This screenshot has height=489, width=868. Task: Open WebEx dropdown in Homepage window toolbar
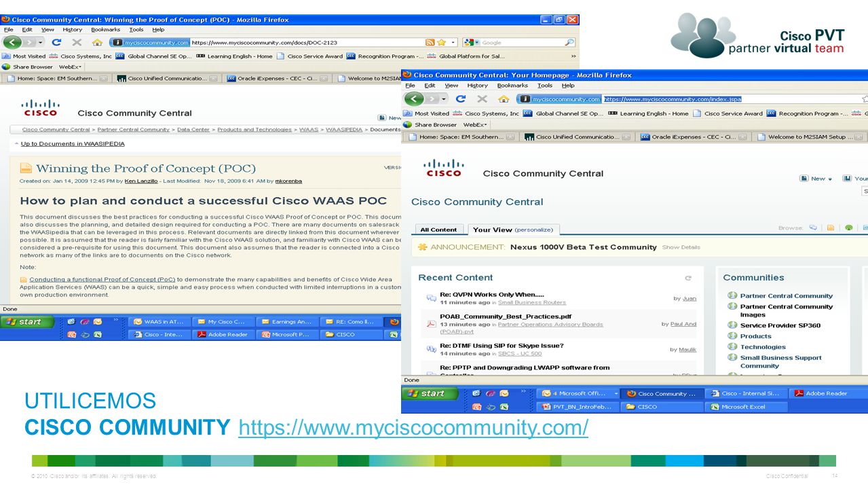[x=474, y=125]
